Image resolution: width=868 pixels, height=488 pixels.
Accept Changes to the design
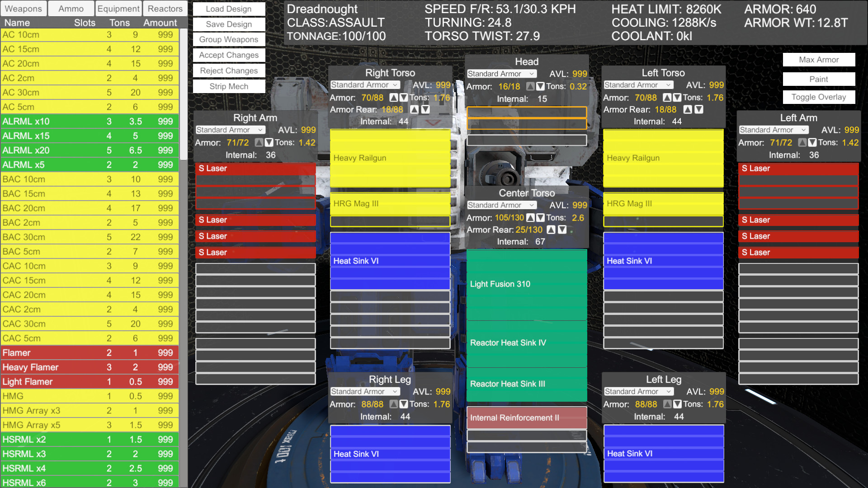[229, 55]
